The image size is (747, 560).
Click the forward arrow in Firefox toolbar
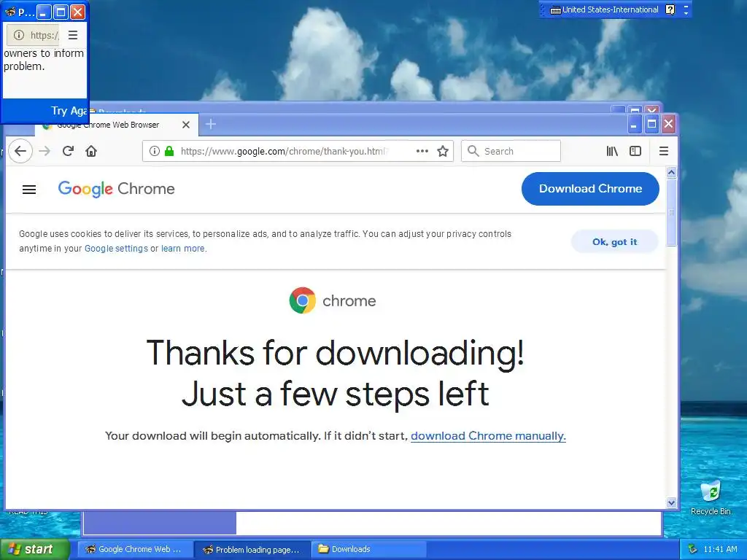[44, 151]
